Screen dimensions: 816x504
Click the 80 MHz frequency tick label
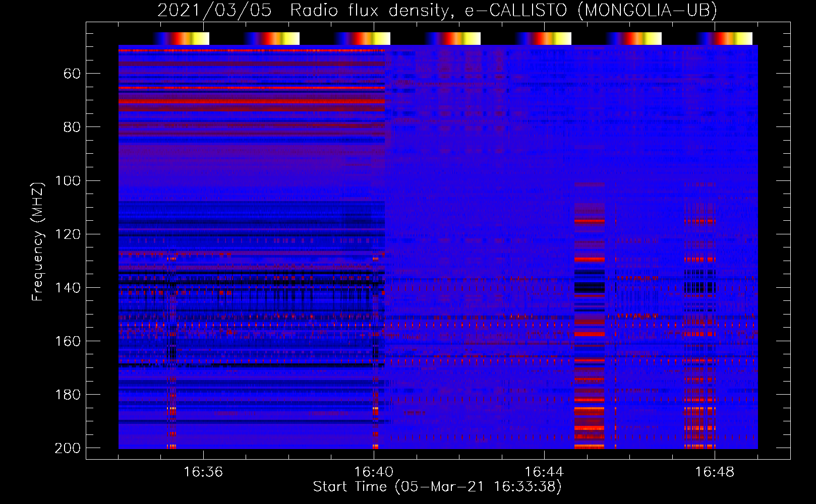72,127
